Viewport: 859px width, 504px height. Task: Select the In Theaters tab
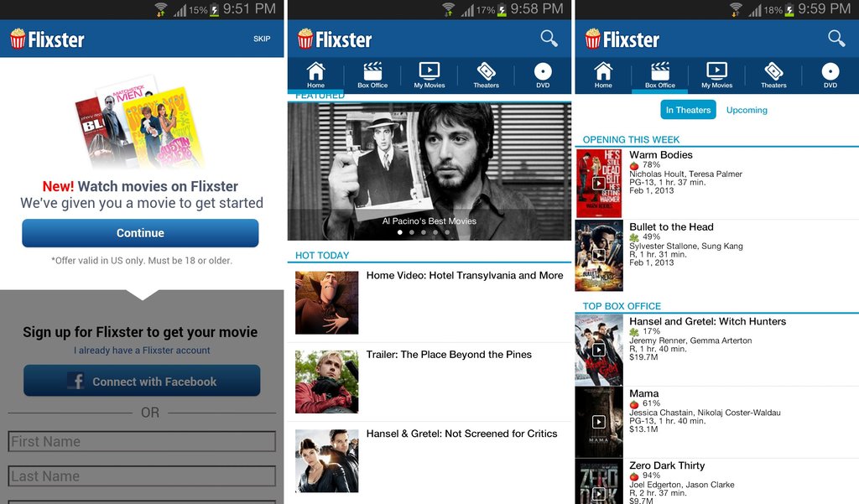click(688, 110)
